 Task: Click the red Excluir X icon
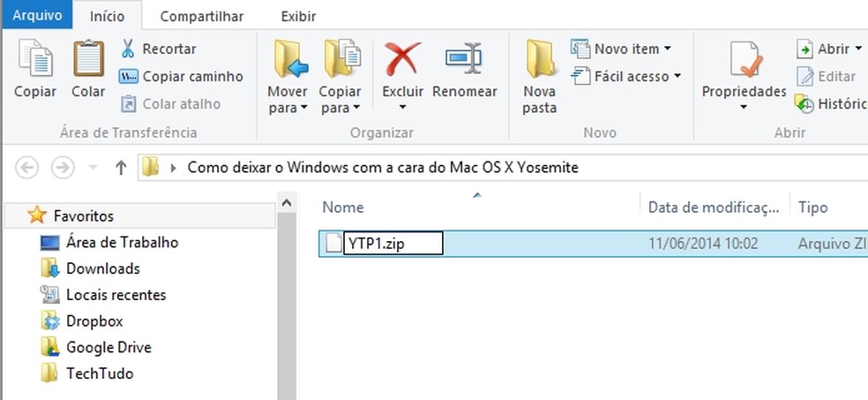402,60
